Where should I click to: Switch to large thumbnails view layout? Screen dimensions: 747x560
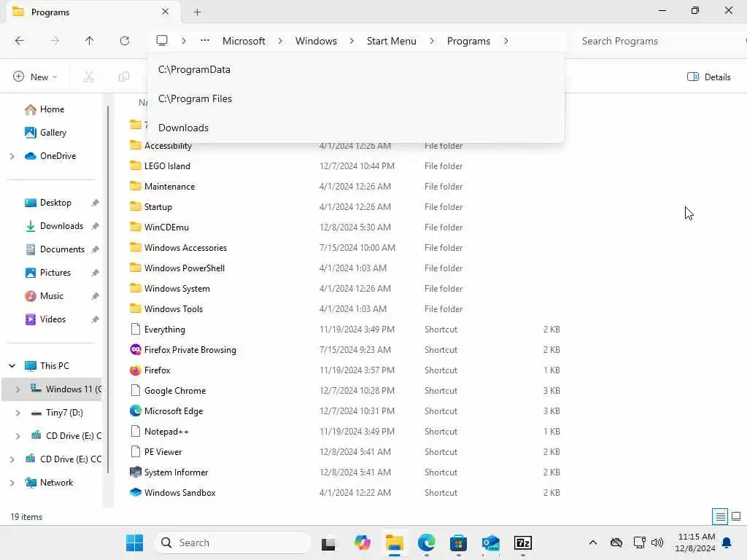click(736, 516)
